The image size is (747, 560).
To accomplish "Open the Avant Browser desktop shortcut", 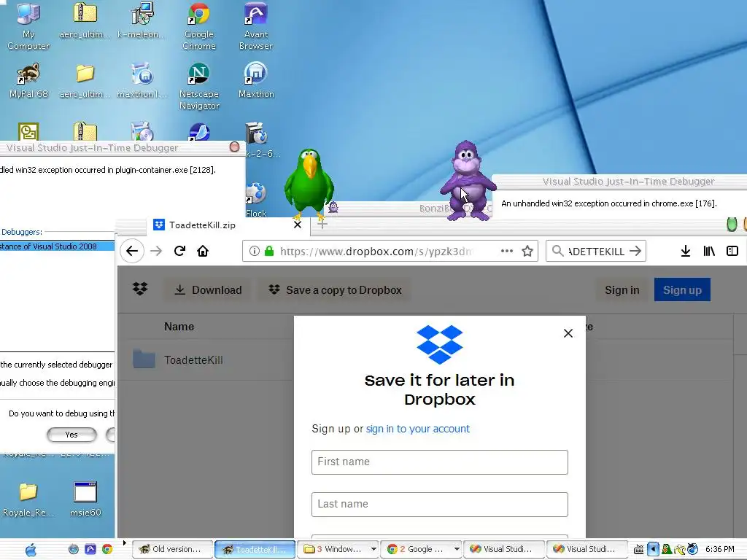I will point(256,26).
